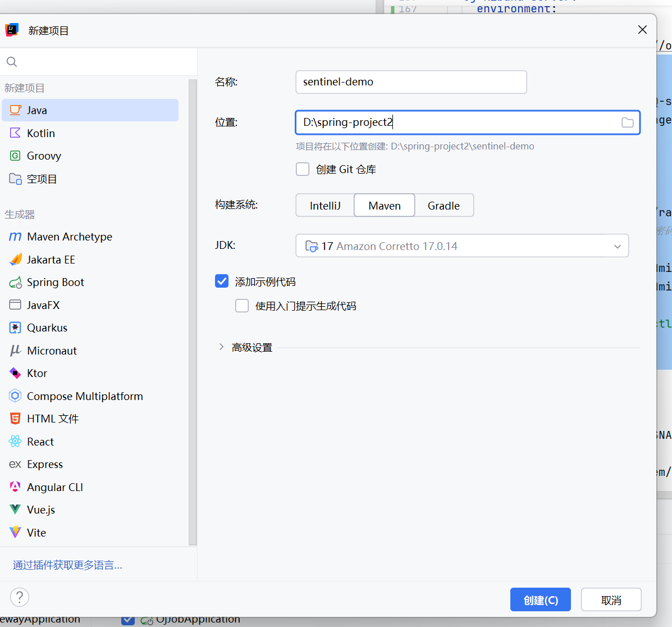Select Compose Multiplatform entry
672x627 pixels.
(90, 396)
